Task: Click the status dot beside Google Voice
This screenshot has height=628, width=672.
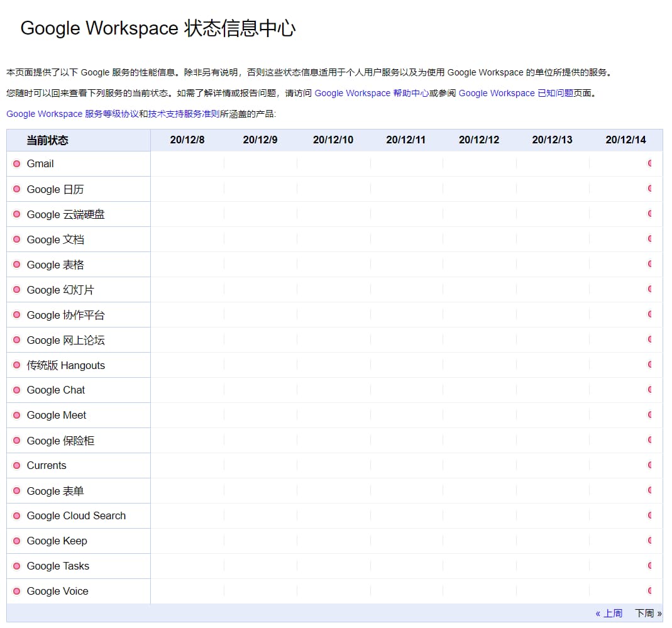Action: pos(17,591)
